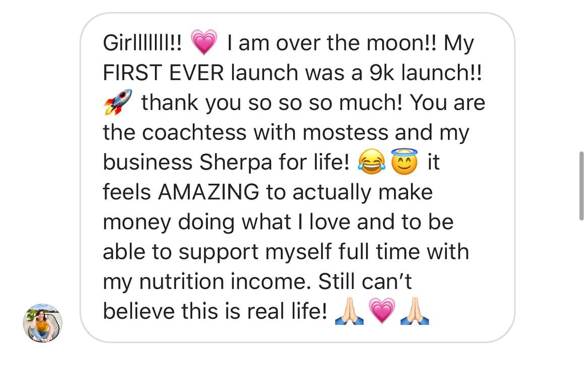588x365 pixels.
Task: Click the word 'coachtess' in the message
Action: 194,132
